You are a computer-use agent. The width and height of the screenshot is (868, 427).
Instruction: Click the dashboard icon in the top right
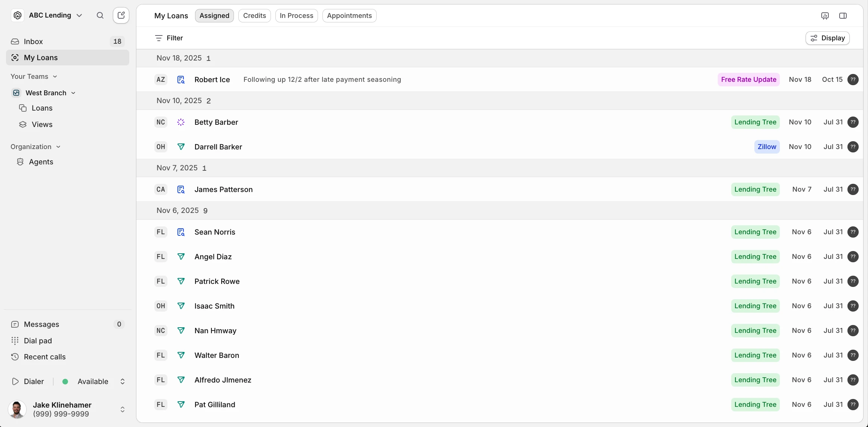[825, 16]
